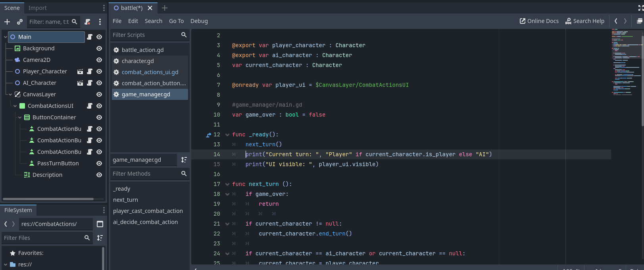Click the scene icon beside Player_Character

[x=80, y=72]
